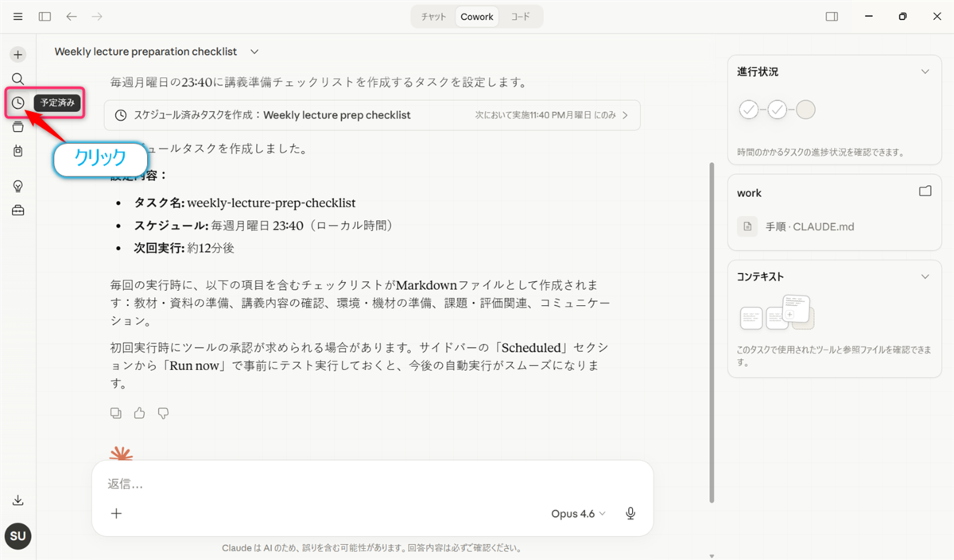Click the second completed progress step circle
The height and width of the screenshot is (560, 954).
pyautogui.click(x=777, y=110)
